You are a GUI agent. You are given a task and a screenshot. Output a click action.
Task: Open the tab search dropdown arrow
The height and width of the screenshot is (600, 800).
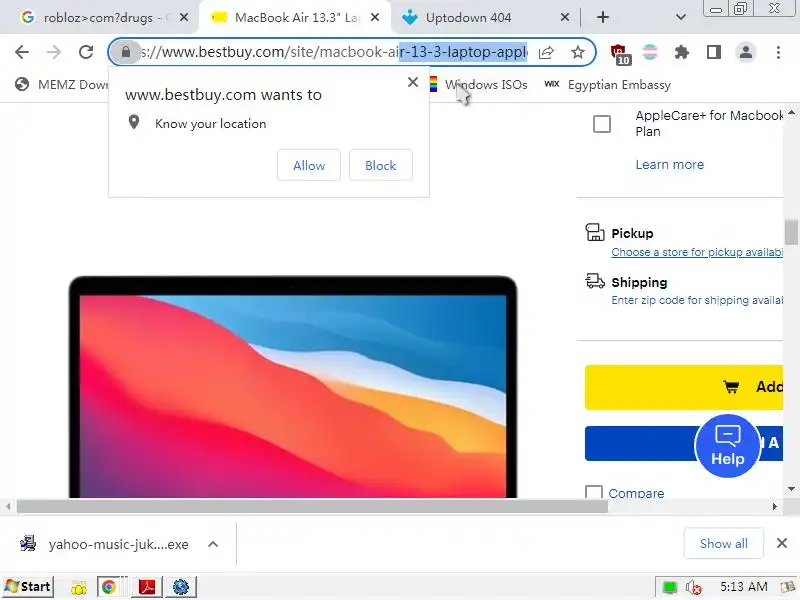tap(680, 17)
